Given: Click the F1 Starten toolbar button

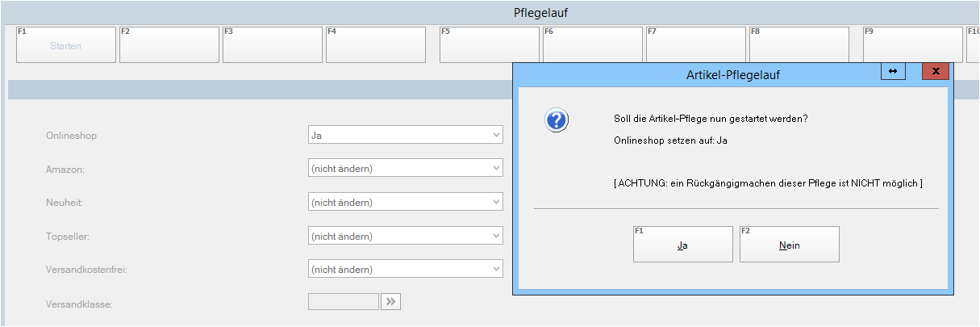Looking at the screenshot, I should click(x=65, y=45).
